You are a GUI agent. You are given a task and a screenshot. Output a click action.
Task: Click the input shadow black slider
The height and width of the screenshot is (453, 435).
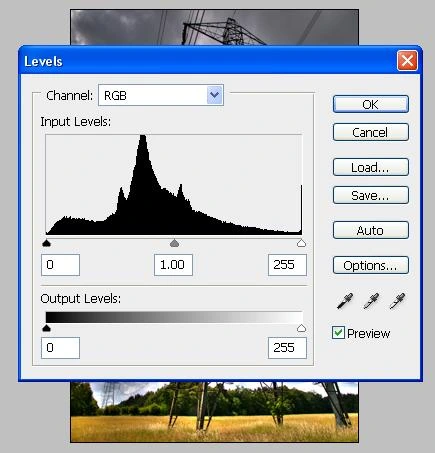[47, 243]
